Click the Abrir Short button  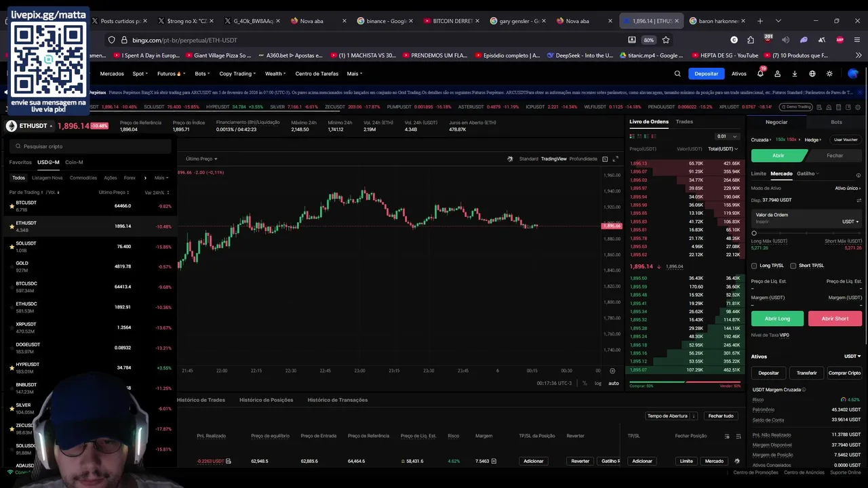pyautogui.click(x=835, y=319)
